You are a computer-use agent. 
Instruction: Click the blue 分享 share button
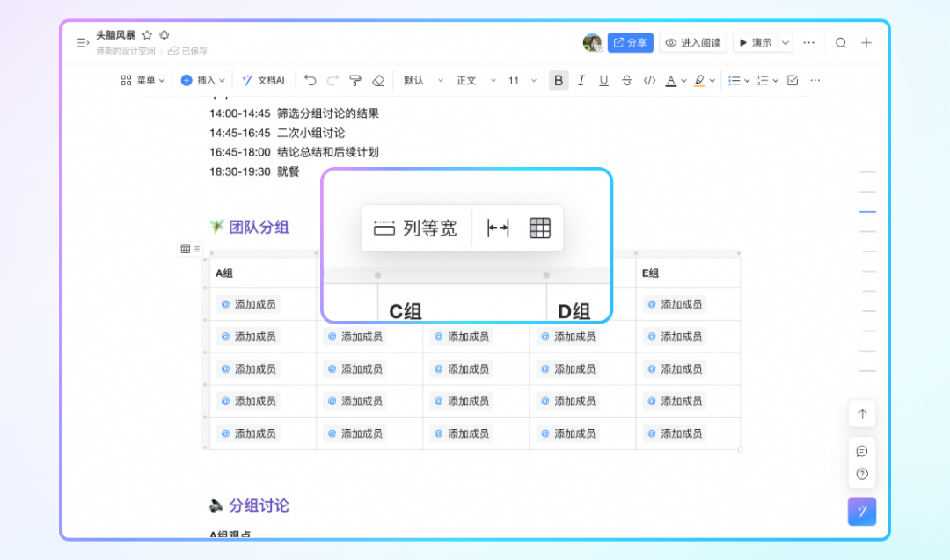tap(631, 42)
